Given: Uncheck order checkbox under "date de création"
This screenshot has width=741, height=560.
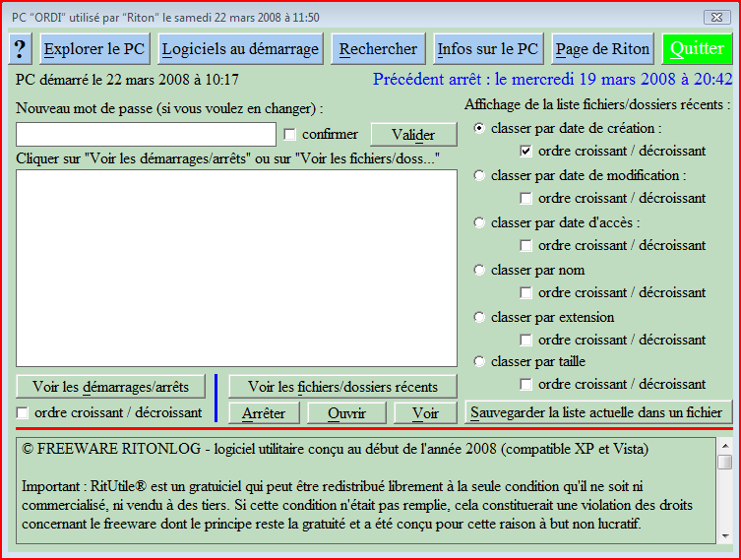Looking at the screenshot, I should tap(526, 152).
